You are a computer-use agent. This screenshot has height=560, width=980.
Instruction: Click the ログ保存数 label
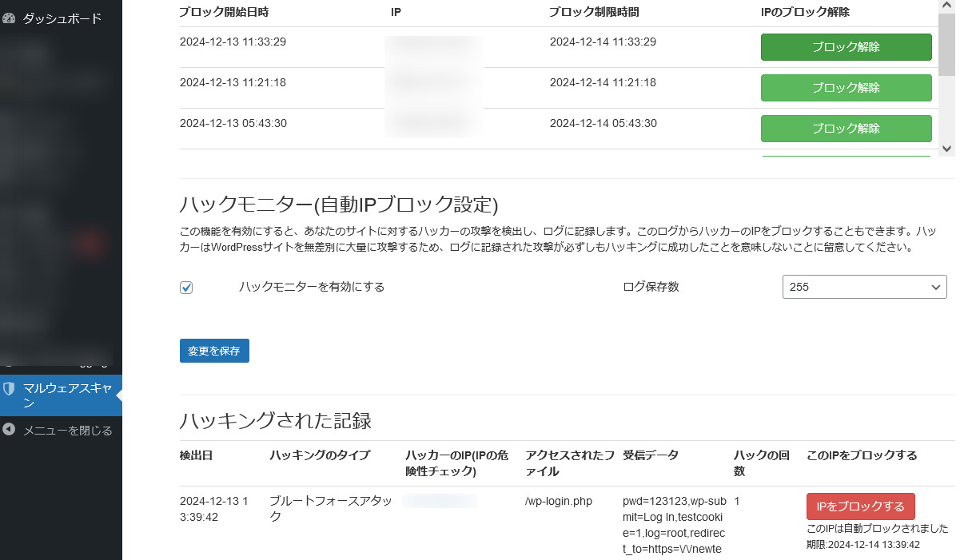coord(651,287)
